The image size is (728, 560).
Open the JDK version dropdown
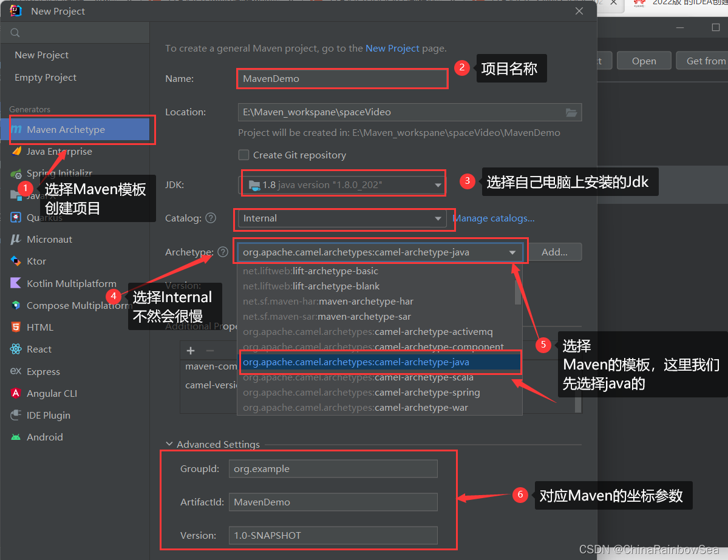(342, 185)
